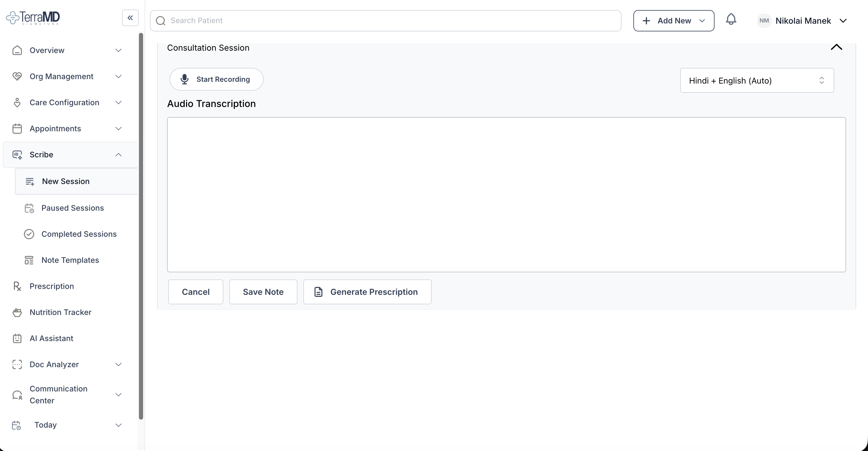Click the Paused Sessions calendar icon
The height and width of the screenshot is (451, 868).
[29, 208]
